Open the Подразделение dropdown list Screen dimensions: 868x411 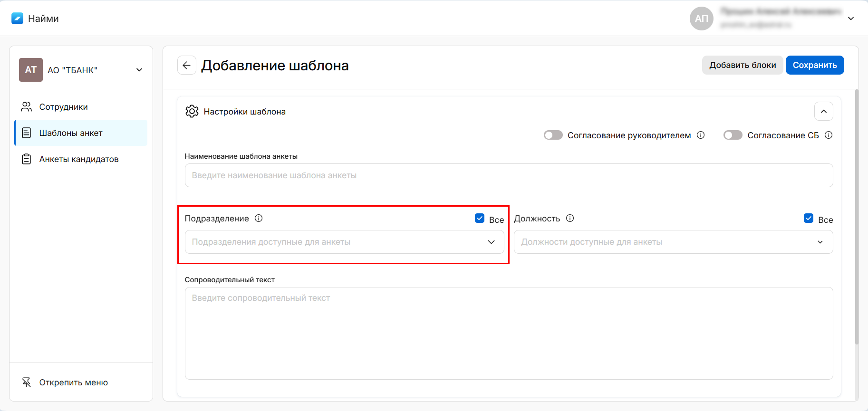coord(344,242)
